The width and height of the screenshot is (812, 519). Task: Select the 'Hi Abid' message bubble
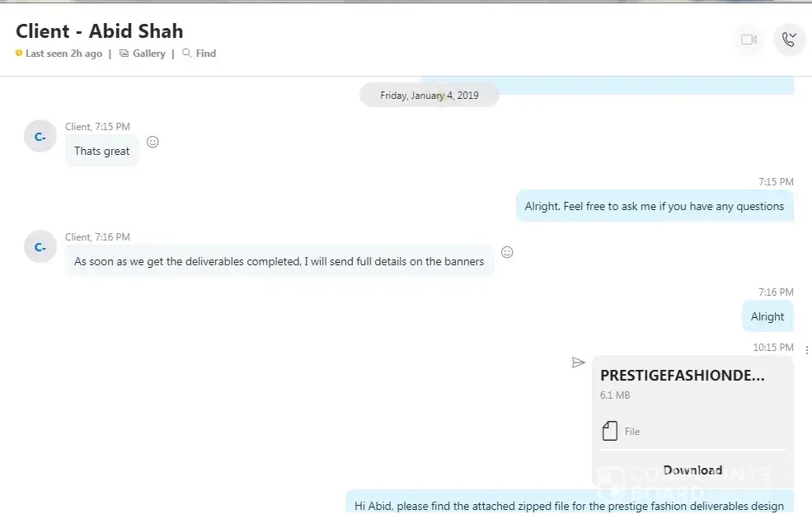[569, 506]
